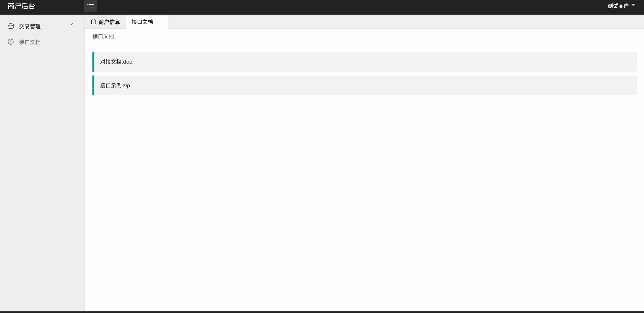Close the 接口文档 tab

pos(159,22)
